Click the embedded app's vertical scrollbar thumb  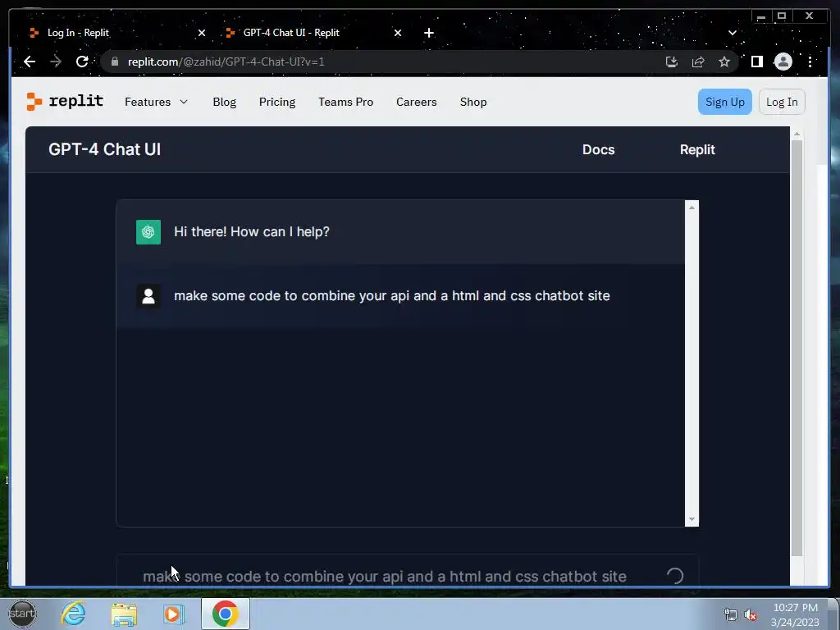click(x=797, y=348)
